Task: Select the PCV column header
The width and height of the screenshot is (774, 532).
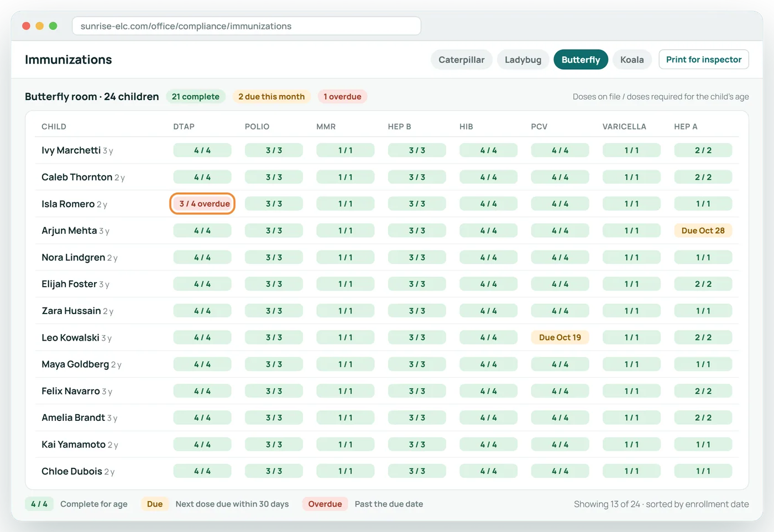Action: [x=539, y=127]
